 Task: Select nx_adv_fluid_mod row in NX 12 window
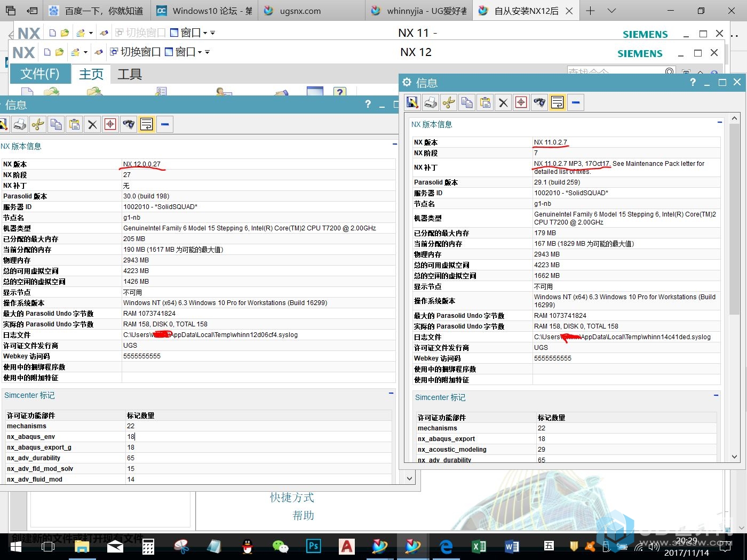(198, 479)
